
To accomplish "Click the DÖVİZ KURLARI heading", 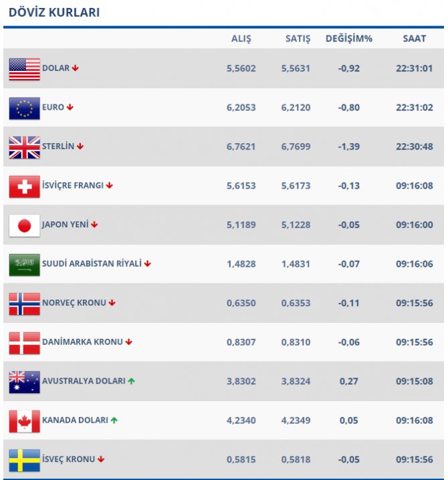I will 54,13.
